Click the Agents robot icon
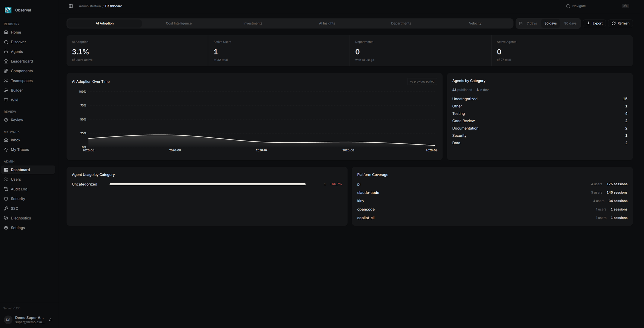Viewport: 644px width, 328px height. pos(6,52)
